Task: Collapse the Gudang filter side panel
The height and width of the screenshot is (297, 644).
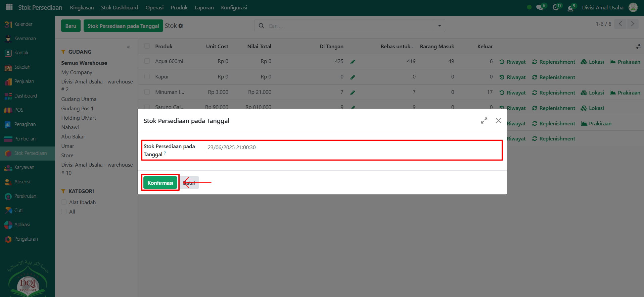Action: coord(129,47)
